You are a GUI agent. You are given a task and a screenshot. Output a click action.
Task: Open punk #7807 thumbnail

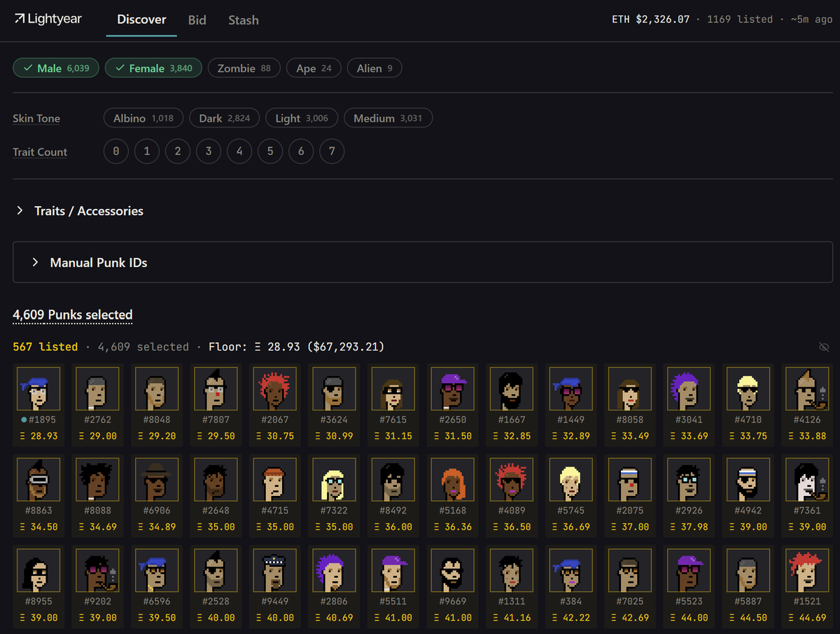coord(216,388)
